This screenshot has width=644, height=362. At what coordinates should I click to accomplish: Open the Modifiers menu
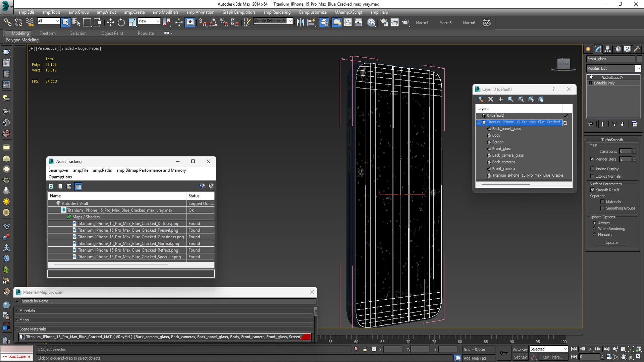click(x=165, y=12)
